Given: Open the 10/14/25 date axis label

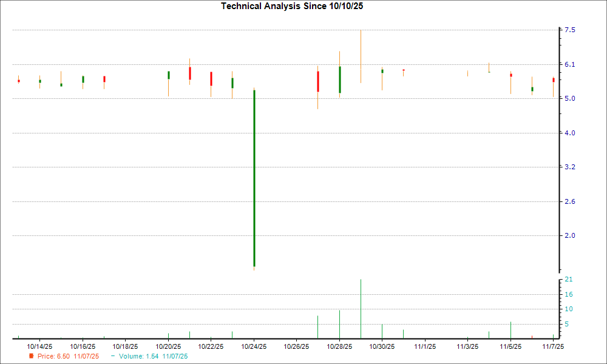Looking at the screenshot, I should click(x=39, y=345).
